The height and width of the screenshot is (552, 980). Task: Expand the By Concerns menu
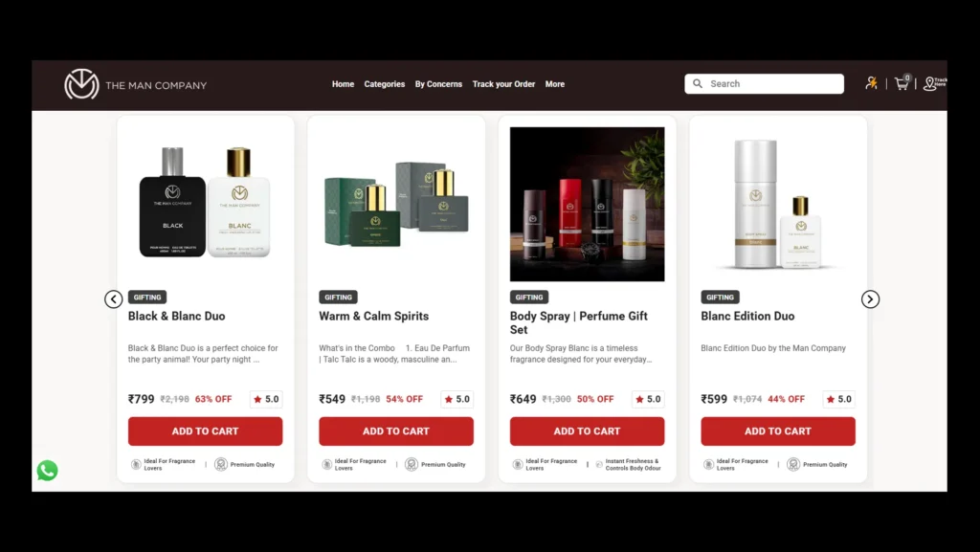pos(438,84)
